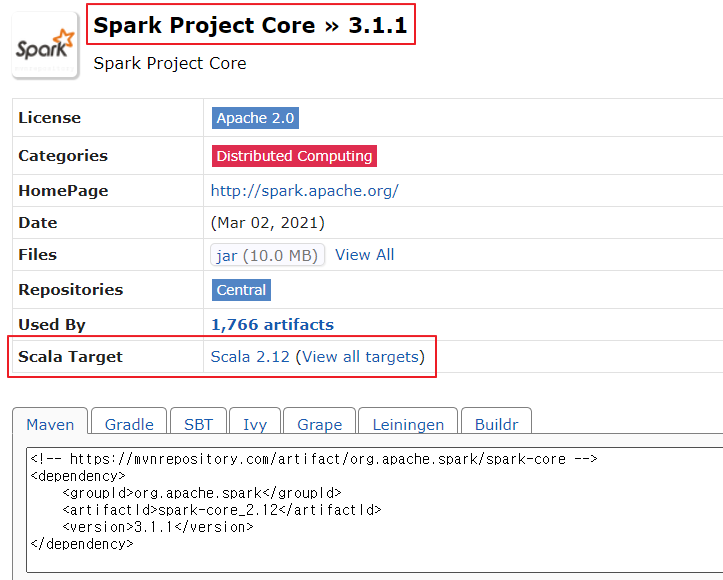Select the Maven tab
Screen dimensions: 723x580
click(50, 422)
